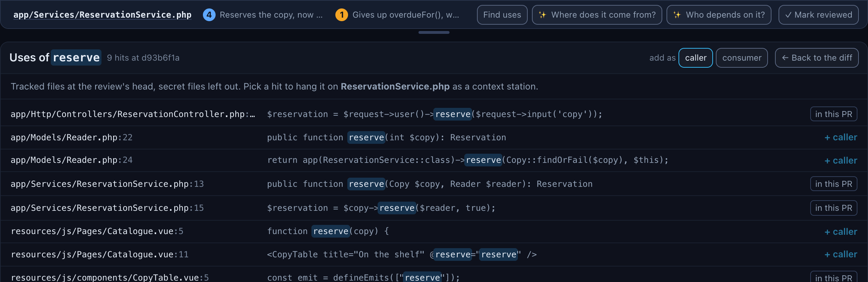
Task: Ask 'Where does it come from?'
Action: pyautogui.click(x=597, y=15)
